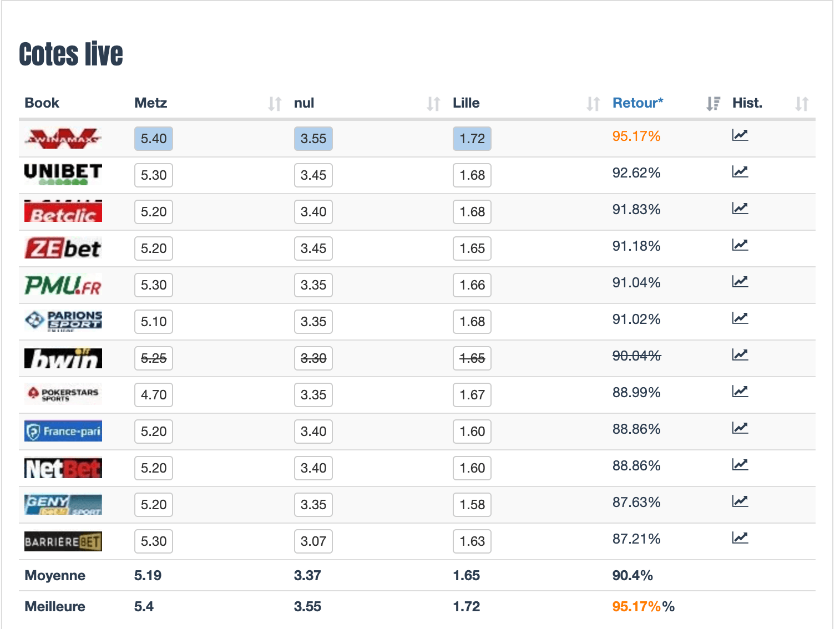The width and height of the screenshot is (840, 629).
Task: Click the Geny Sport bookmaker logo
Action: 63,505
